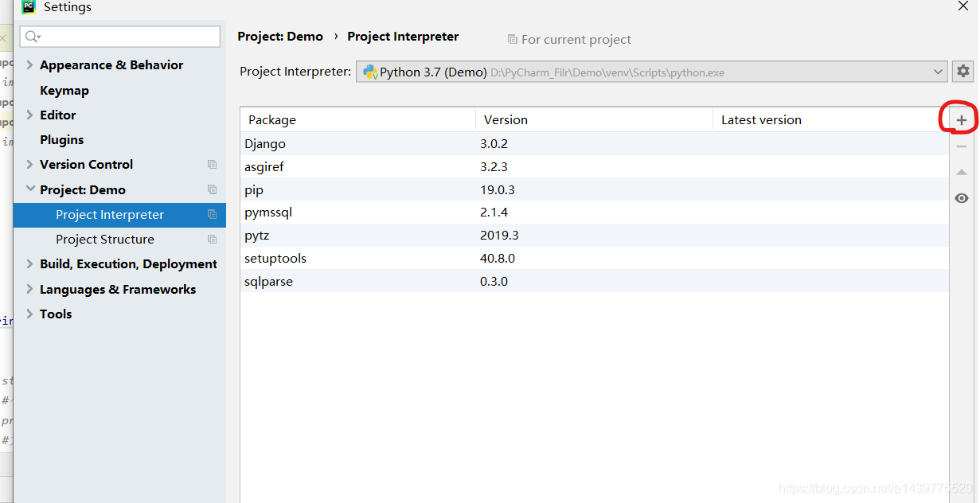Open the interpreter gear settings button

(x=963, y=72)
